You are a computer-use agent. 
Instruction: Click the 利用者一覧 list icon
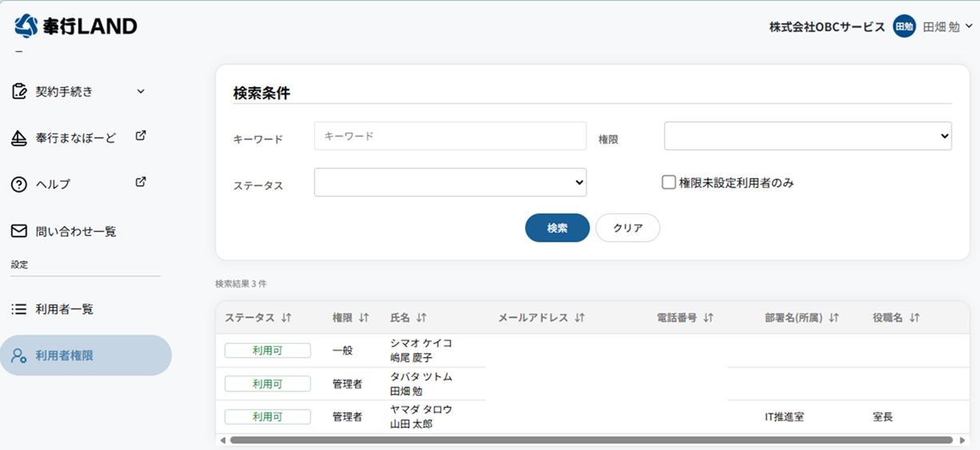(x=19, y=309)
